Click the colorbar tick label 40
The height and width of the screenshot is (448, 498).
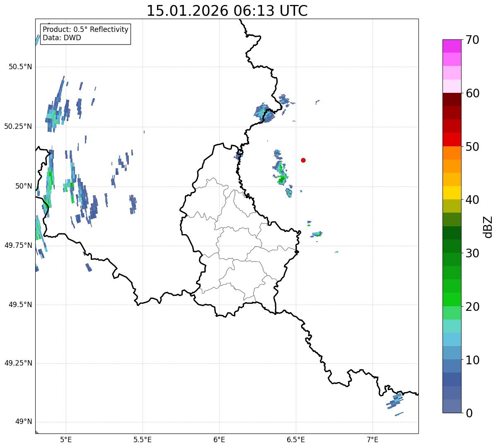[x=472, y=200]
